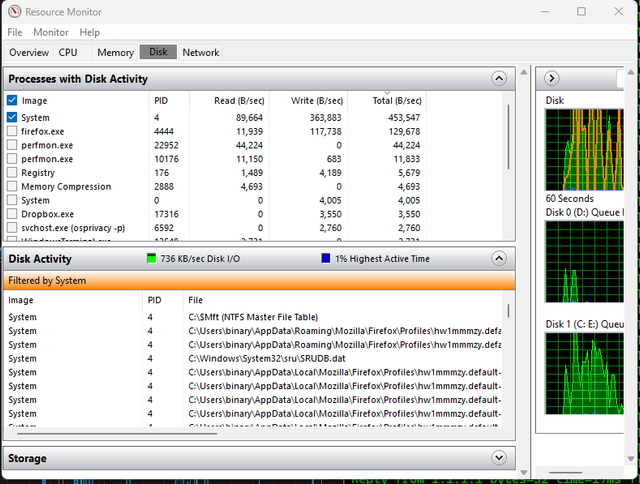Viewport: 640px width, 484px height.
Task: Click main pane scroll-up arrow
Action: tap(524, 72)
